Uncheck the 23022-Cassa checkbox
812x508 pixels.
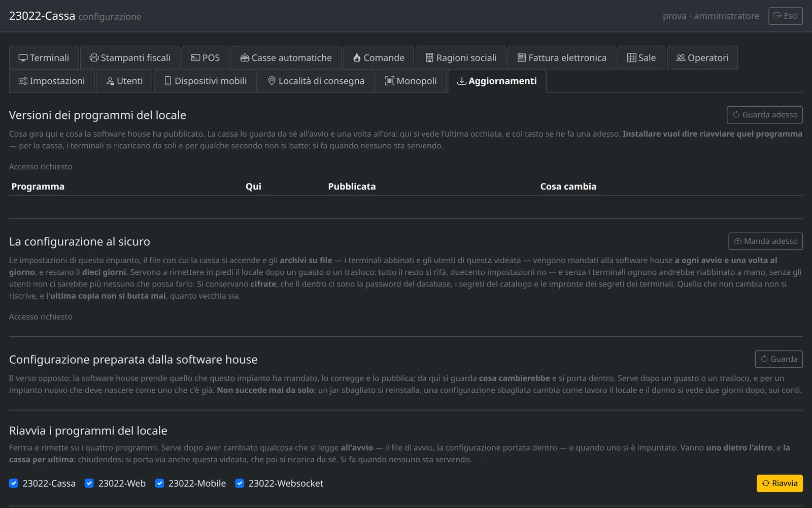pos(14,483)
